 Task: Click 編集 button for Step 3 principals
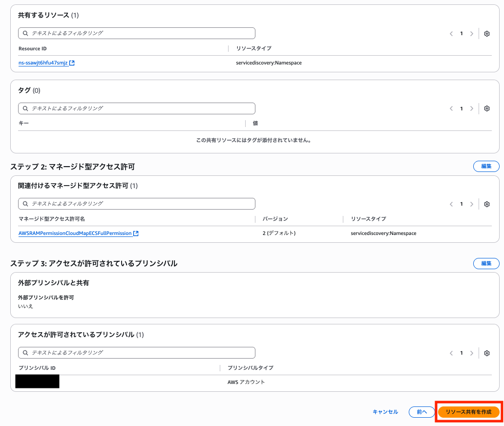[486, 263]
